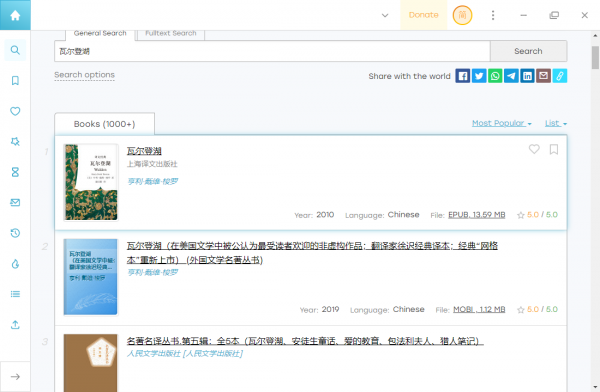600x392 pixels.
Task: Share via WhatsApp
Action: click(x=495, y=76)
